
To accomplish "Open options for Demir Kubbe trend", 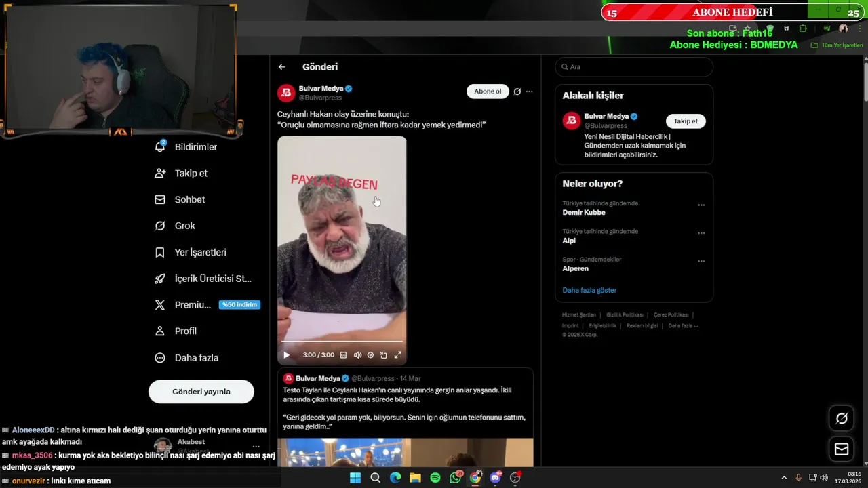I will pos(701,205).
